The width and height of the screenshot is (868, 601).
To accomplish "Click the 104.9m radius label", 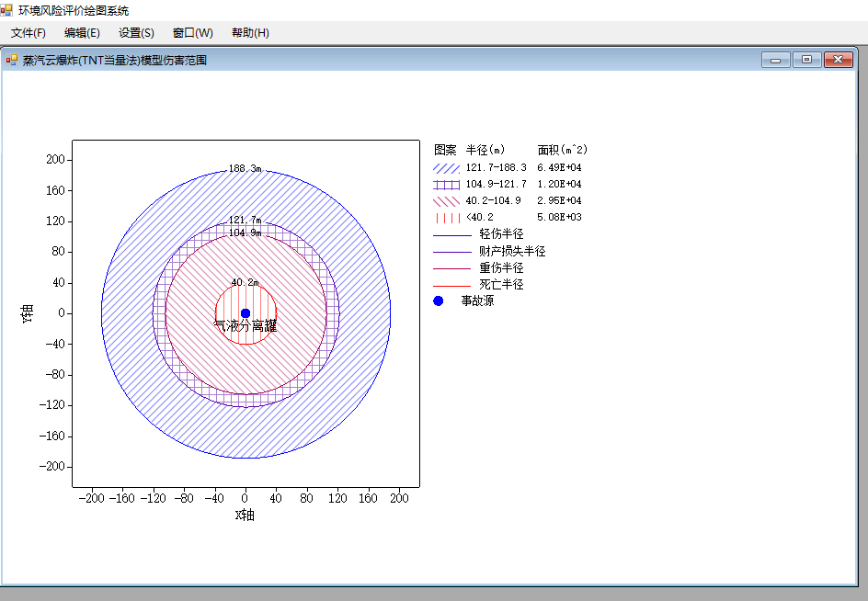I will point(245,232).
